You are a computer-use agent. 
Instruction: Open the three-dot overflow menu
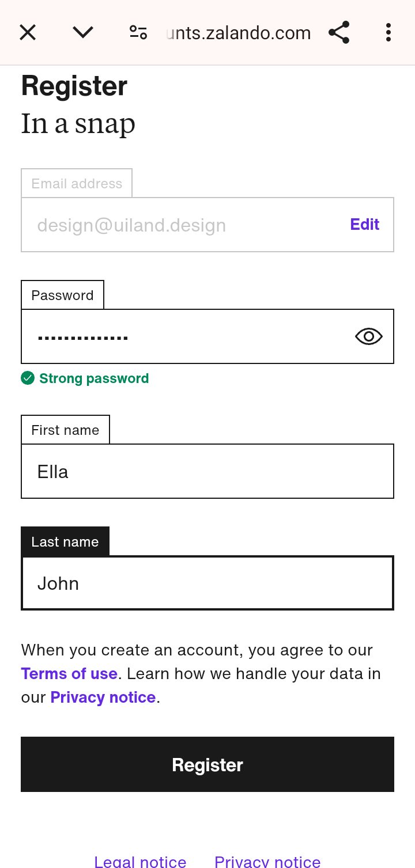tap(388, 32)
